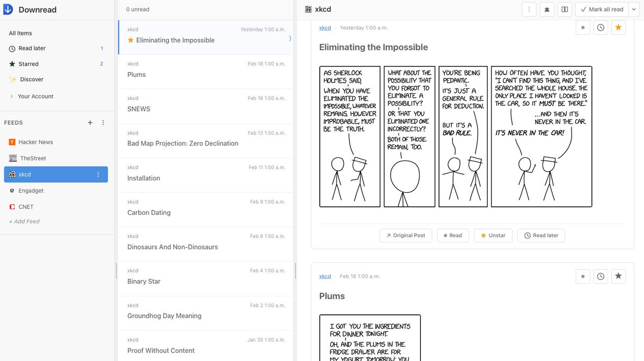Screen dimensions: 644x361
Task: Click the xkcd favicon in article header
Action: pyautogui.click(x=308, y=9)
